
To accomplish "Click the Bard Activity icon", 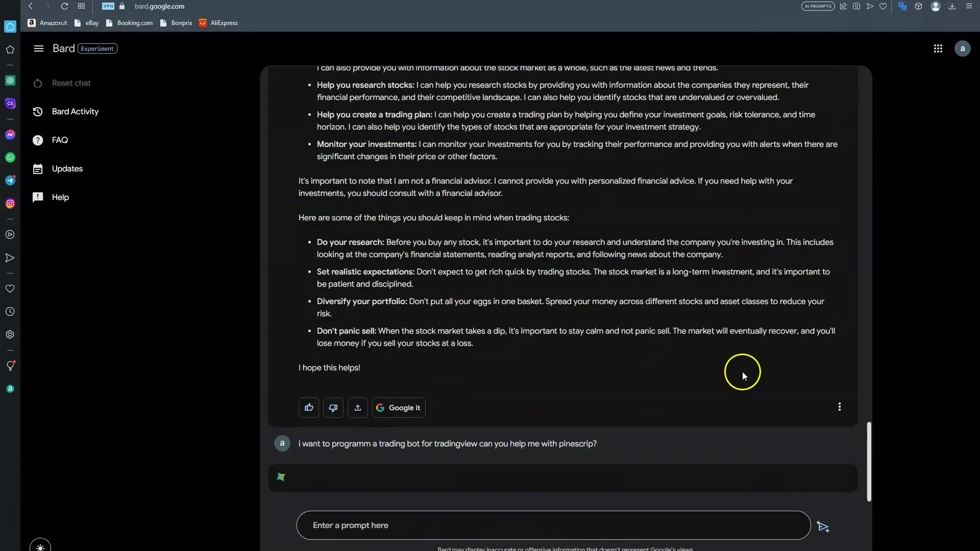I will pos(38,112).
